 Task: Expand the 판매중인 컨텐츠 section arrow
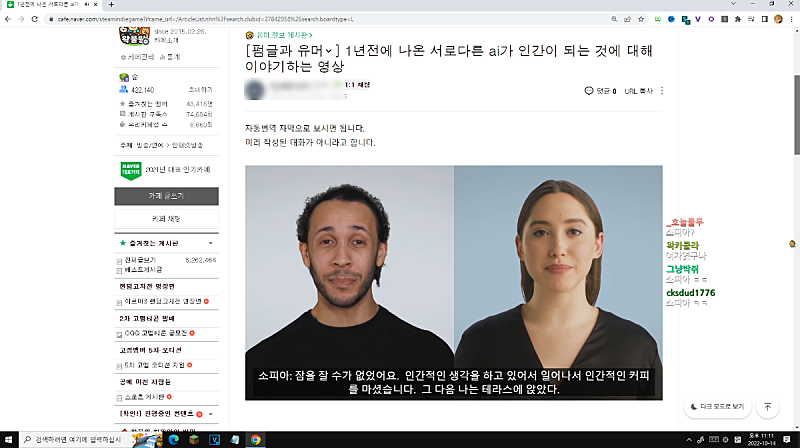tap(210, 413)
